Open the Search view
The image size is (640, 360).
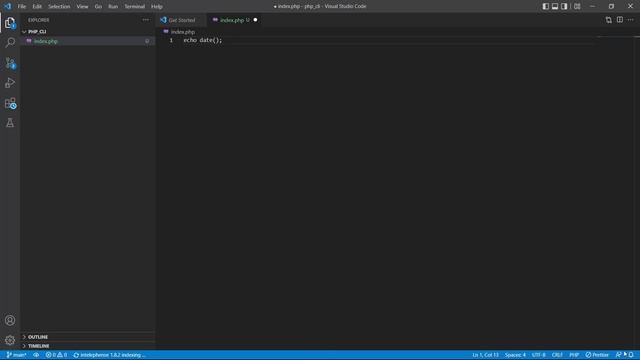pyautogui.click(x=10, y=42)
